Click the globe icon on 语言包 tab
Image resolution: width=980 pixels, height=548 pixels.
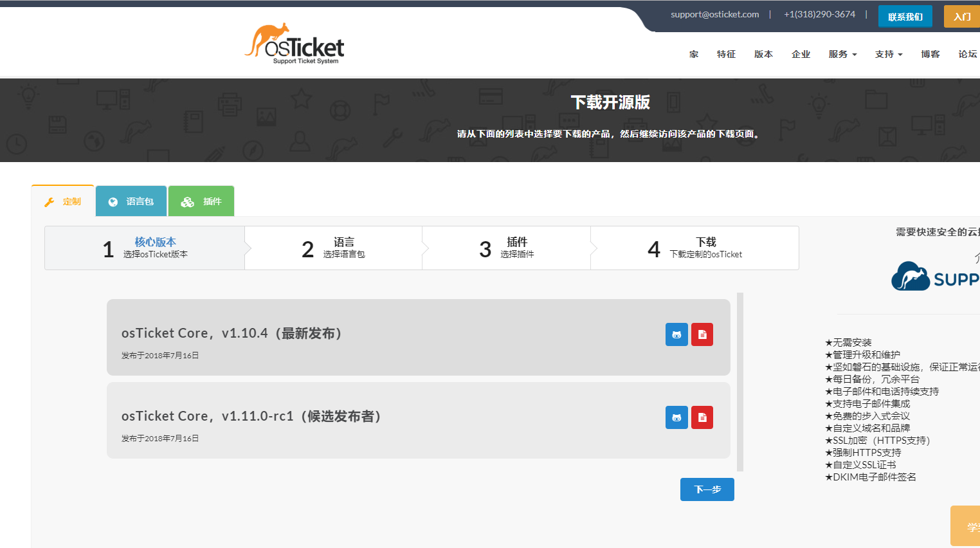click(113, 202)
